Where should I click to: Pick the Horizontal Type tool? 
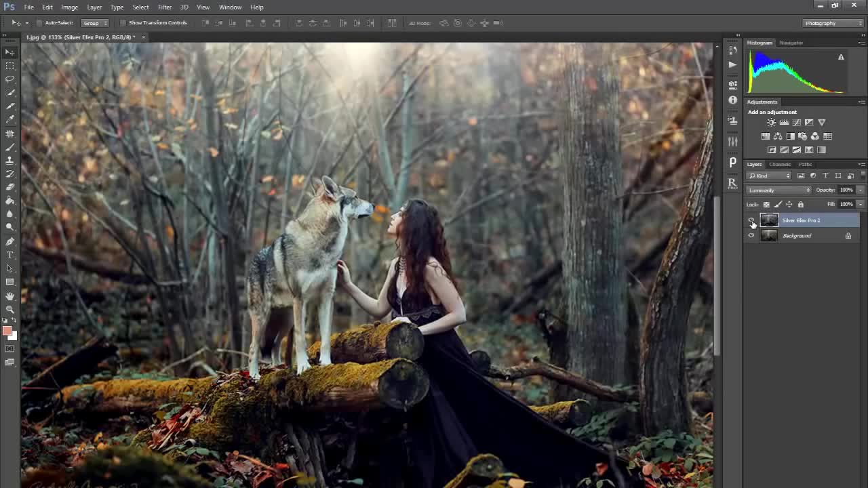[x=10, y=255]
